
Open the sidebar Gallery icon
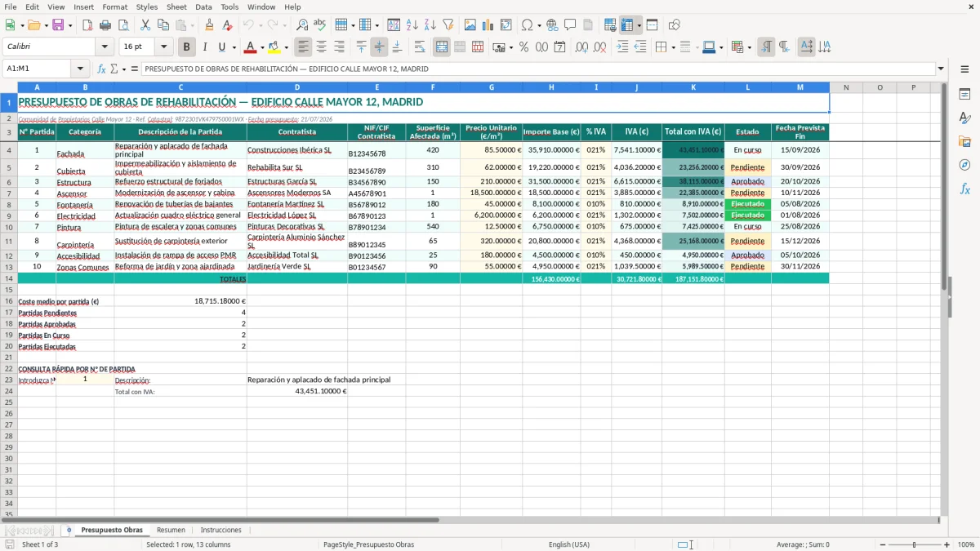click(x=964, y=141)
